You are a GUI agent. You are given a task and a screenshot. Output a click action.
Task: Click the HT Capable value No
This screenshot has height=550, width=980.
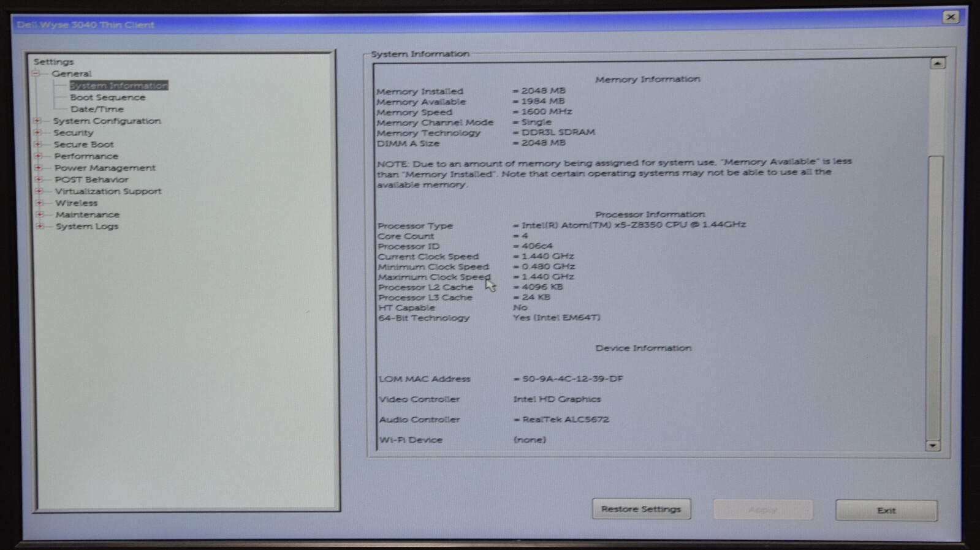pyautogui.click(x=520, y=307)
